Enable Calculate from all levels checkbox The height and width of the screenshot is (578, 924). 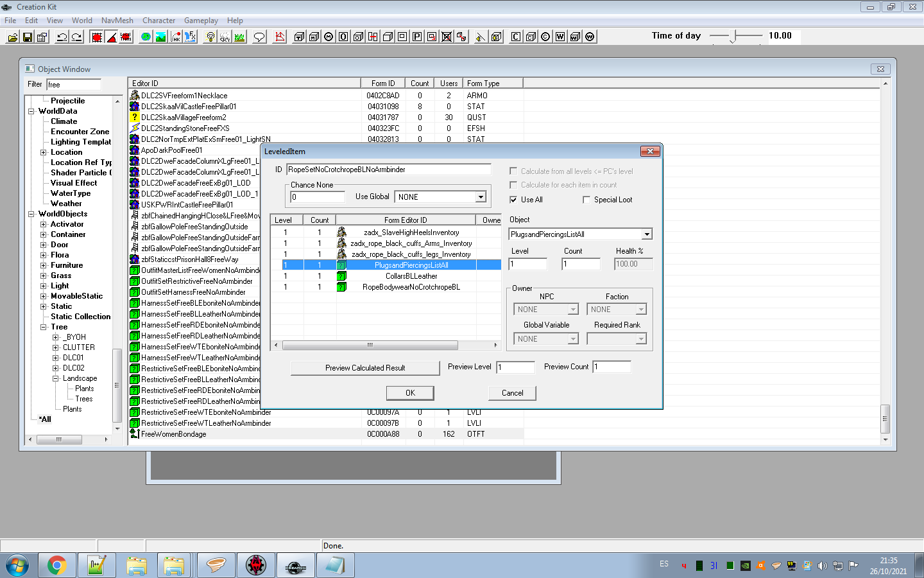pos(513,171)
